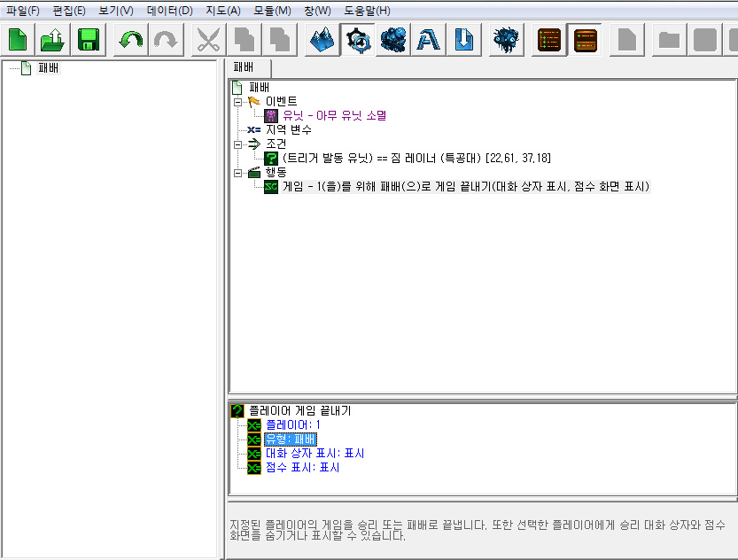738x560 pixels.
Task: Click the grayed Redo arrow icon
Action: coord(166,40)
